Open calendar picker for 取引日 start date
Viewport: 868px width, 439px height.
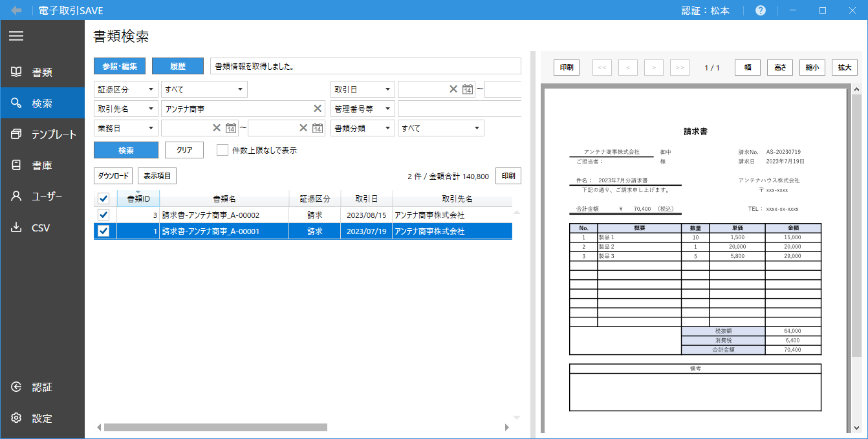click(x=468, y=89)
